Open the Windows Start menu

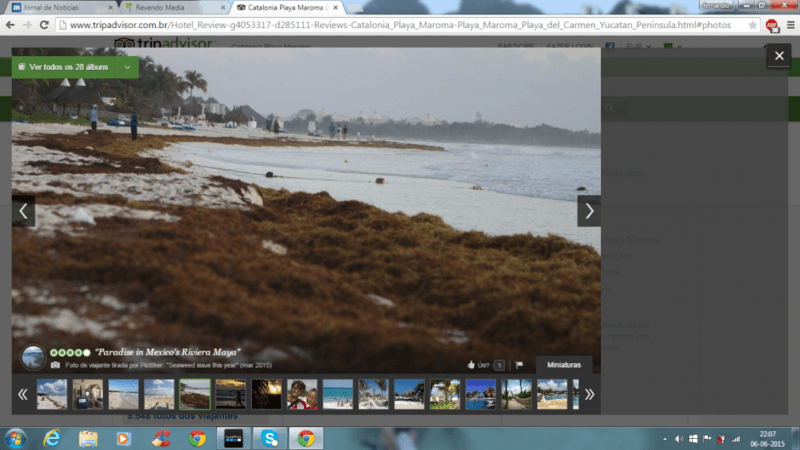click(x=15, y=439)
